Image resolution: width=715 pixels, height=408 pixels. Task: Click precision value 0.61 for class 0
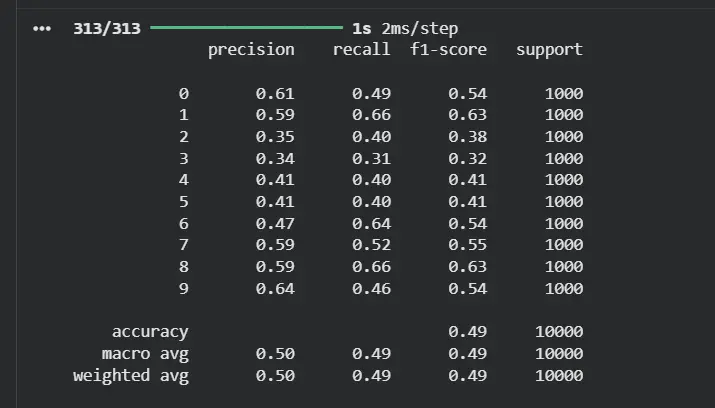coord(275,94)
